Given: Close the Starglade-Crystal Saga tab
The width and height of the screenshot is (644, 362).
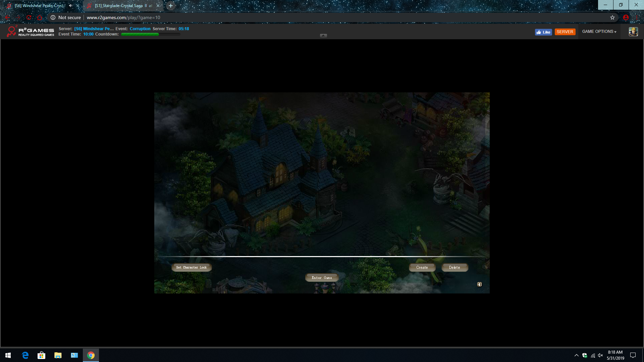Looking at the screenshot, I should pyautogui.click(x=158, y=6).
